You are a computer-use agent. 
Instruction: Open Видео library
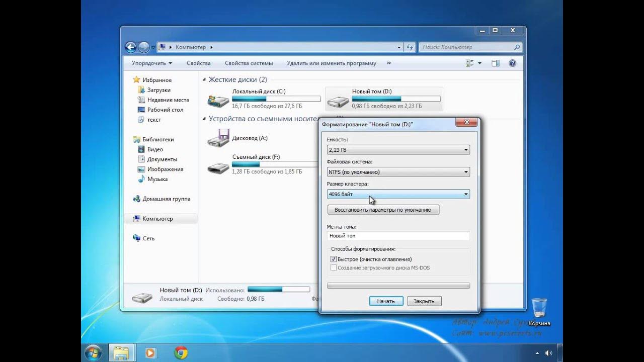tap(155, 149)
